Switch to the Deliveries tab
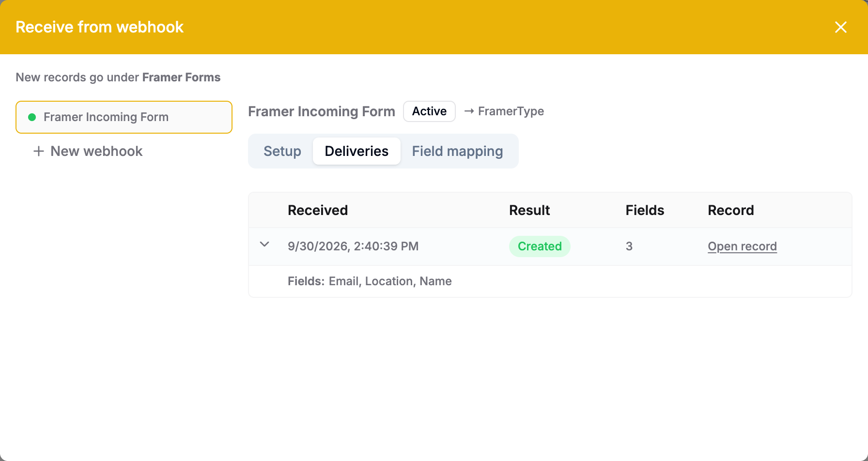 (356, 151)
